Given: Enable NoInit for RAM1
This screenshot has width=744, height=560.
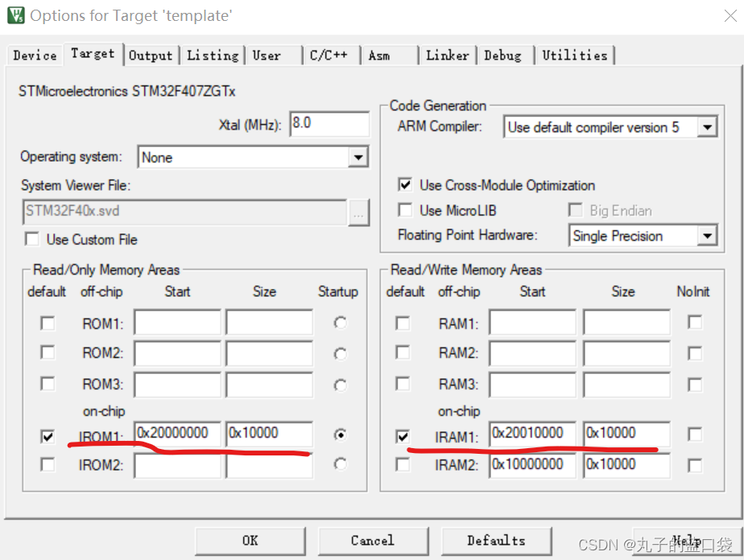Looking at the screenshot, I should coord(695,322).
